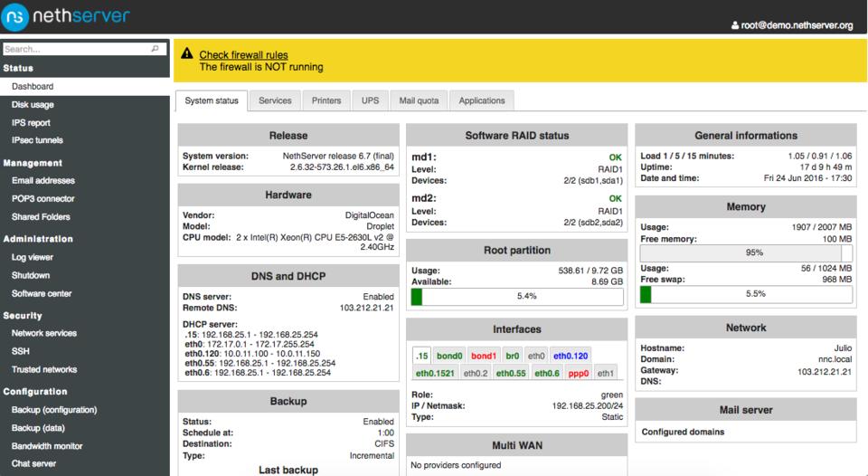Screen dimensions: 868x476
Task: Click the NethServer logo icon
Action: click(16, 17)
